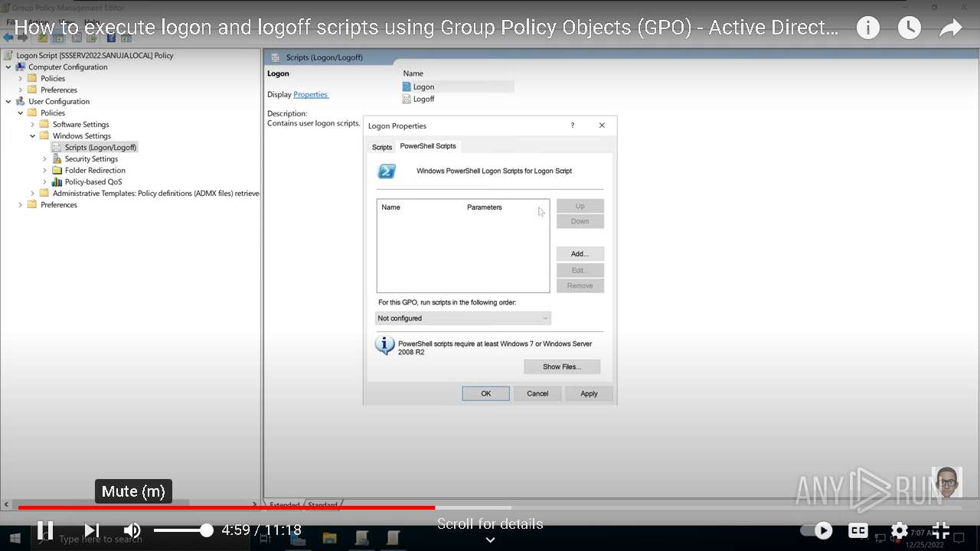Expand the Security Settings node

pos(45,158)
